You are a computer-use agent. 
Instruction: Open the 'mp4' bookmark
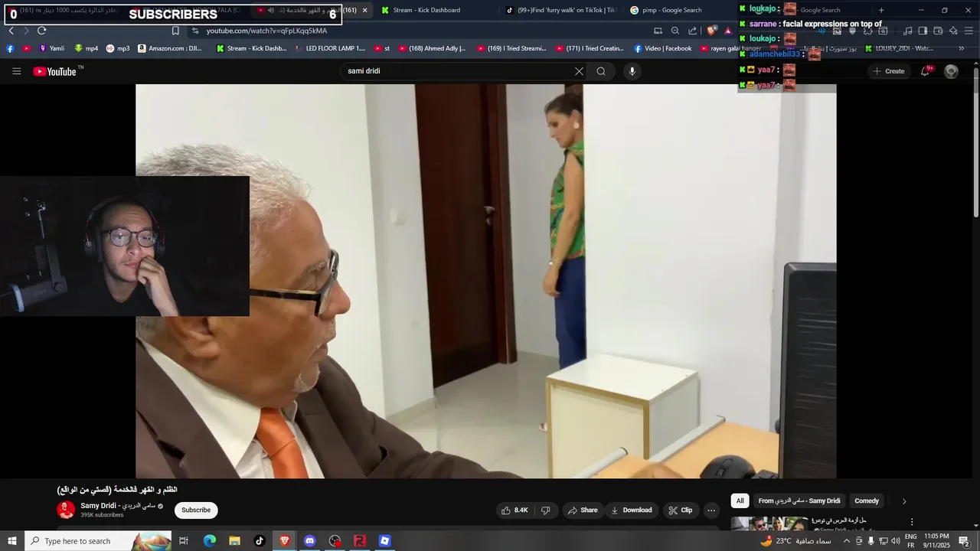[86, 48]
